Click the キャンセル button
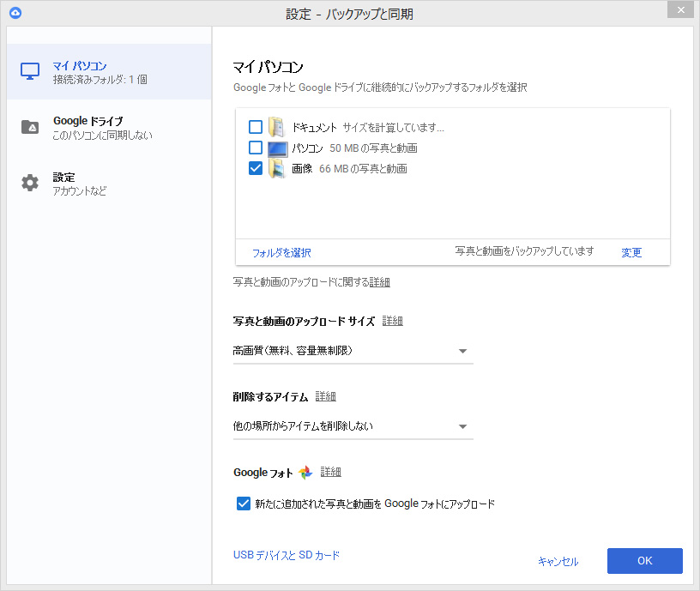Image resolution: width=700 pixels, height=591 pixels. [558, 562]
